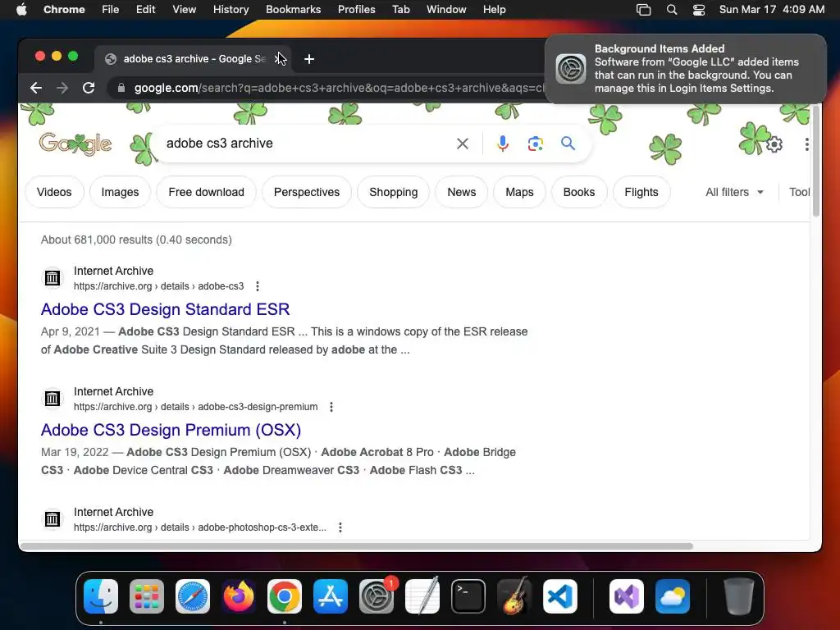The width and height of the screenshot is (840, 630).
Task: Open the History menu
Action: point(231,10)
